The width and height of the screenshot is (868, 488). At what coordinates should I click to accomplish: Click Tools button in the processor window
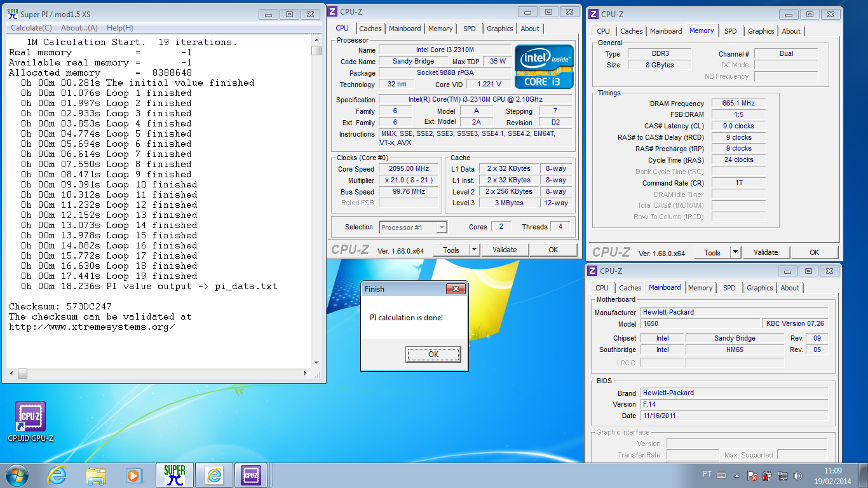[x=451, y=250]
